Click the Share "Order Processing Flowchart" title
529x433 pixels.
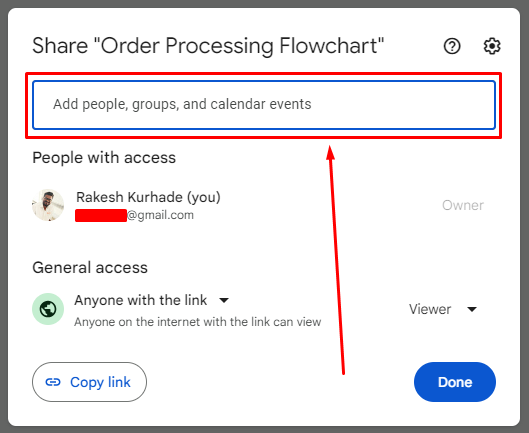pyautogui.click(x=208, y=46)
